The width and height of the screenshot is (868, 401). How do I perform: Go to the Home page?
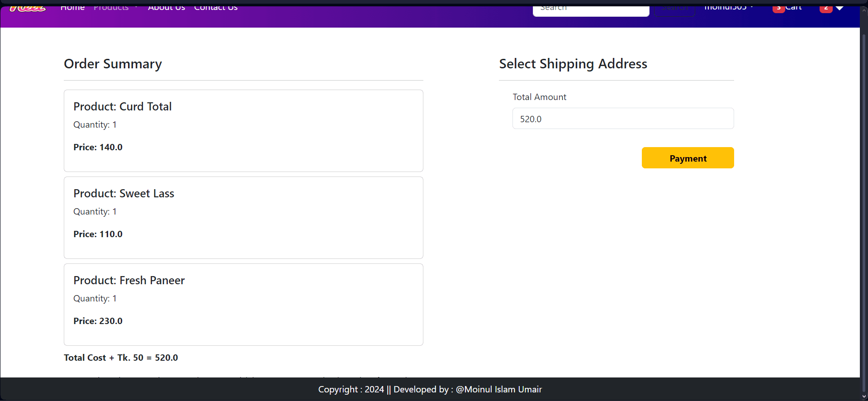click(72, 8)
